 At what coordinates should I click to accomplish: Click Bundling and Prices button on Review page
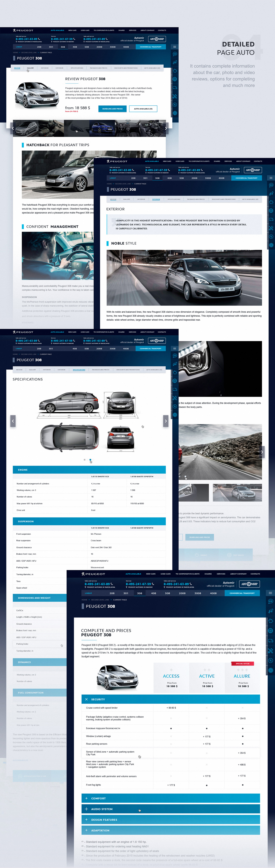click(x=112, y=109)
